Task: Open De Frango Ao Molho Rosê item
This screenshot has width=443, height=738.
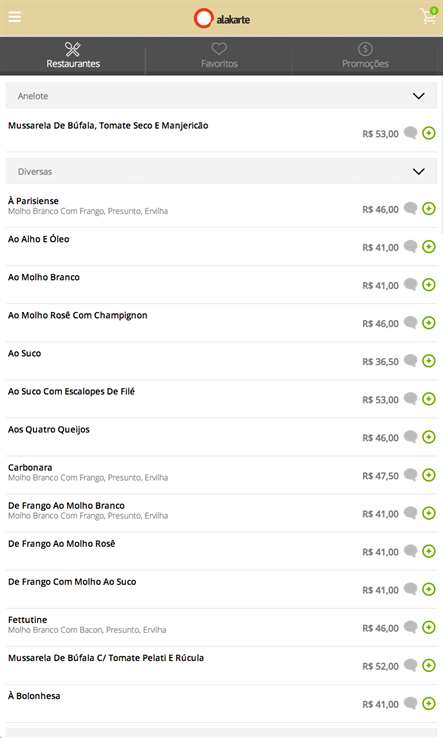Action: click(x=62, y=544)
